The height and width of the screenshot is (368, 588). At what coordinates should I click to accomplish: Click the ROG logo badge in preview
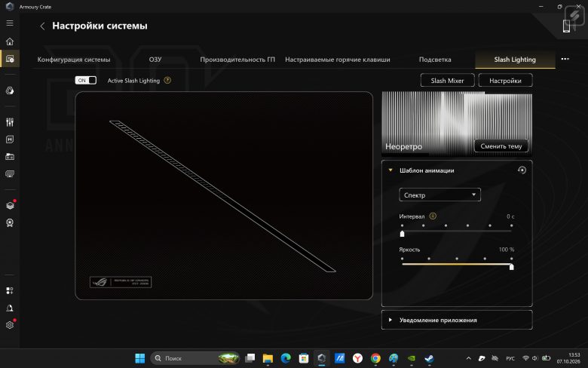pyautogui.click(x=121, y=282)
